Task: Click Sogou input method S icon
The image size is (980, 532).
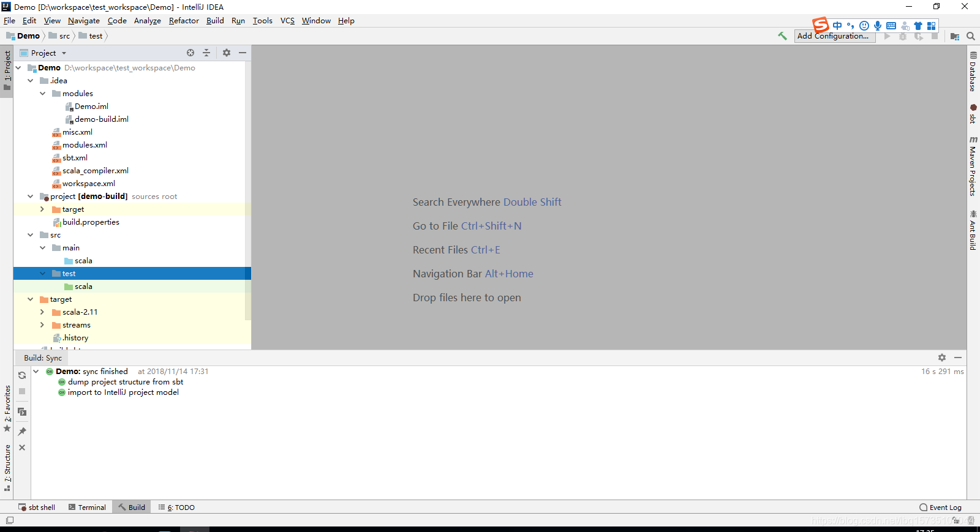Action: pyautogui.click(x=821, y=25)
